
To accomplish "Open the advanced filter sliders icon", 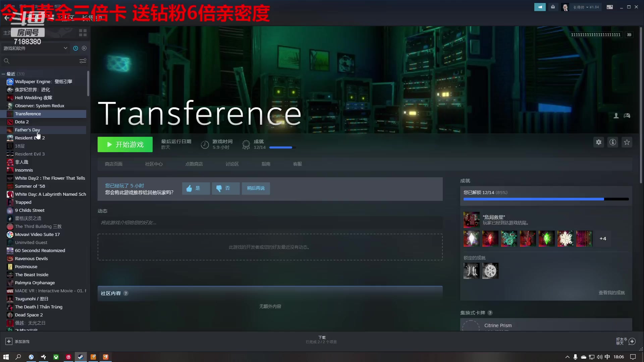I will pos(83,61).
